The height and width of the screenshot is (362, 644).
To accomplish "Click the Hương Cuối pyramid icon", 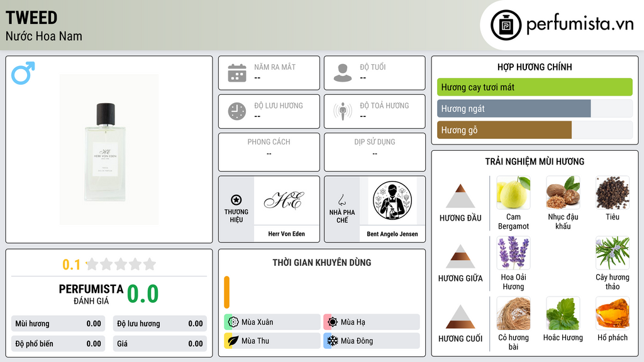I will (460, 317).
